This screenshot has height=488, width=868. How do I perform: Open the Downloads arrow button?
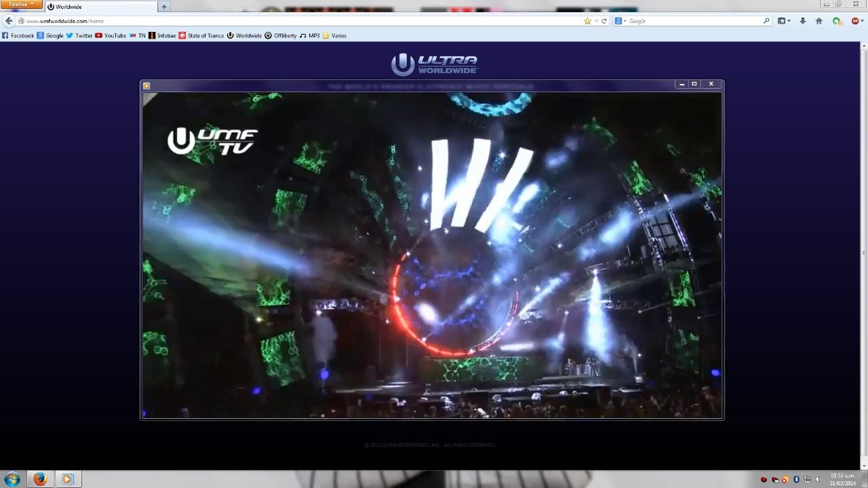(802, 21)
